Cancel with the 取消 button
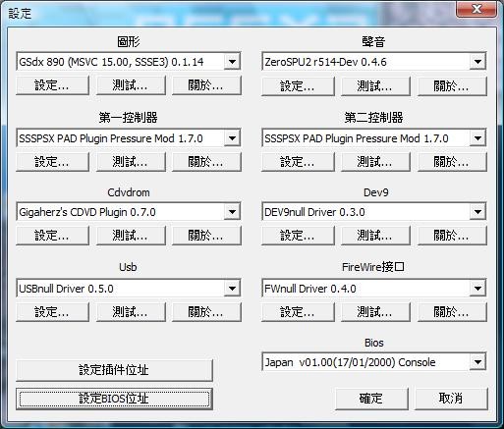 (x=451, y=399)
